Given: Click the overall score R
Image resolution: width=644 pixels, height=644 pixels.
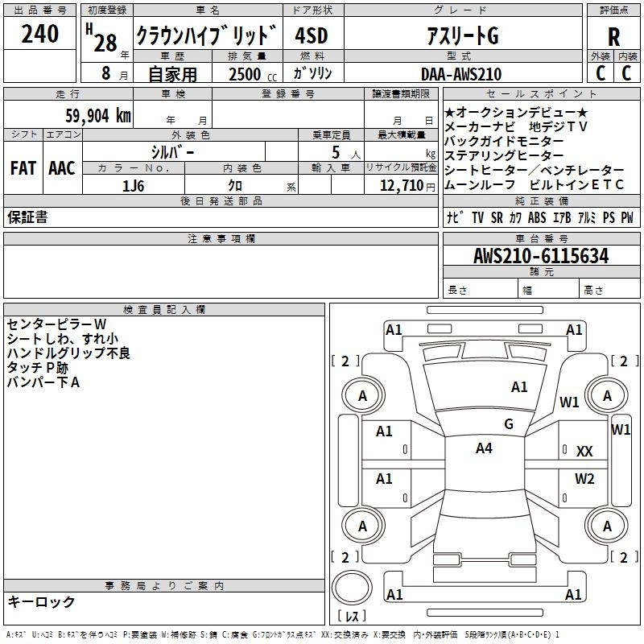Looking at the screenshot, I should (x=613, y=37).
